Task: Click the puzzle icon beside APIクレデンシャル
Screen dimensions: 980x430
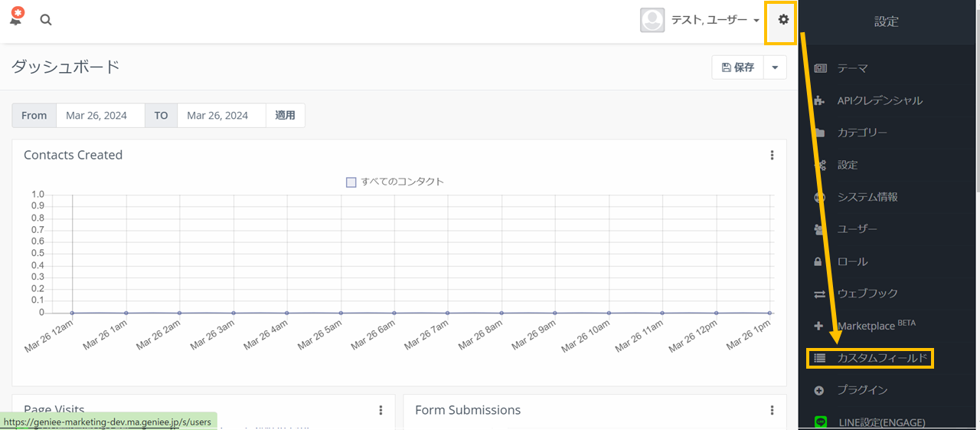Action: pyautogui.click(x=820, y=100)
